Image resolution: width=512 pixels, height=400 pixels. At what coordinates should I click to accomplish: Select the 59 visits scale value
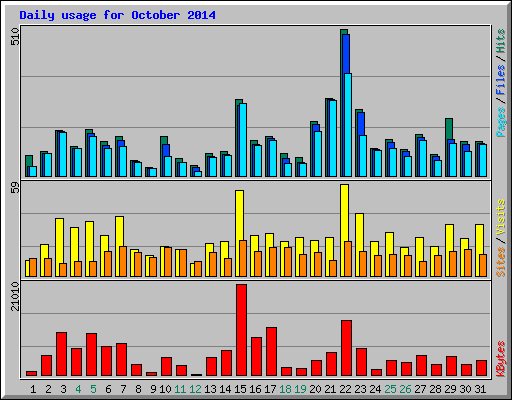tap(15, 188)
